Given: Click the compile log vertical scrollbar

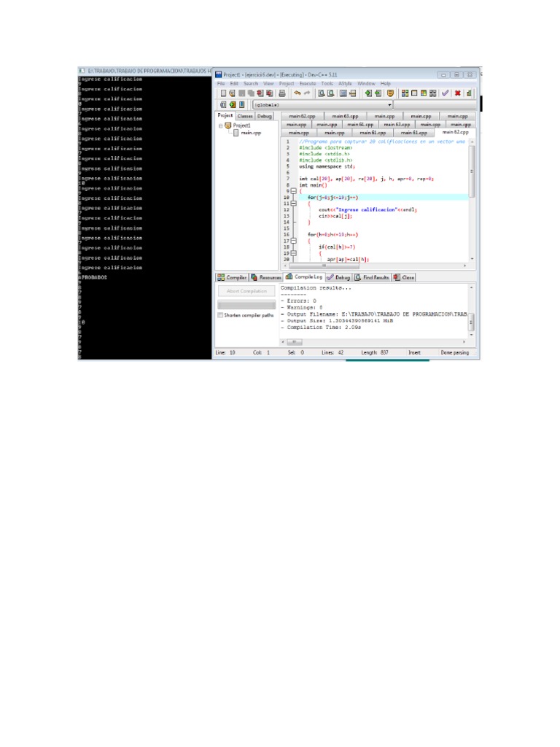Looking at the screenshot, I should pyautogui.click(x=472, y=311).
